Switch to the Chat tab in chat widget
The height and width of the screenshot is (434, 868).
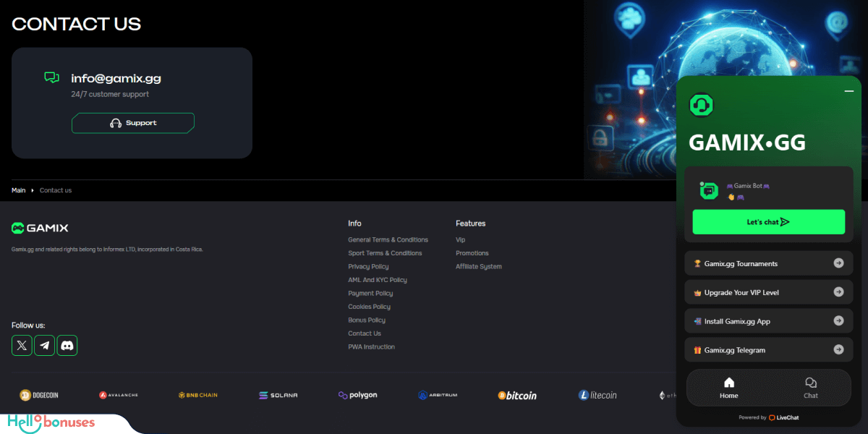click(811, 388)
